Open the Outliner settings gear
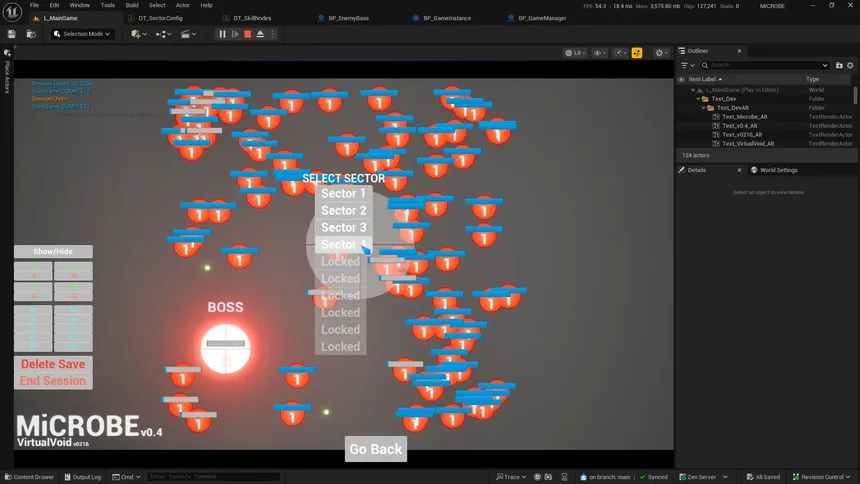 click(850, 65)
